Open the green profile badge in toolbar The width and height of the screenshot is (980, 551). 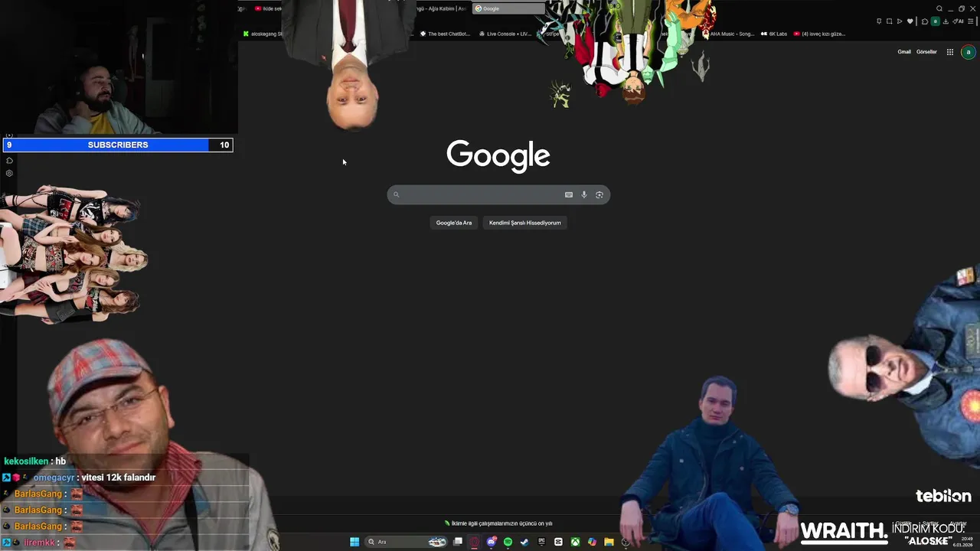(936, 21)
